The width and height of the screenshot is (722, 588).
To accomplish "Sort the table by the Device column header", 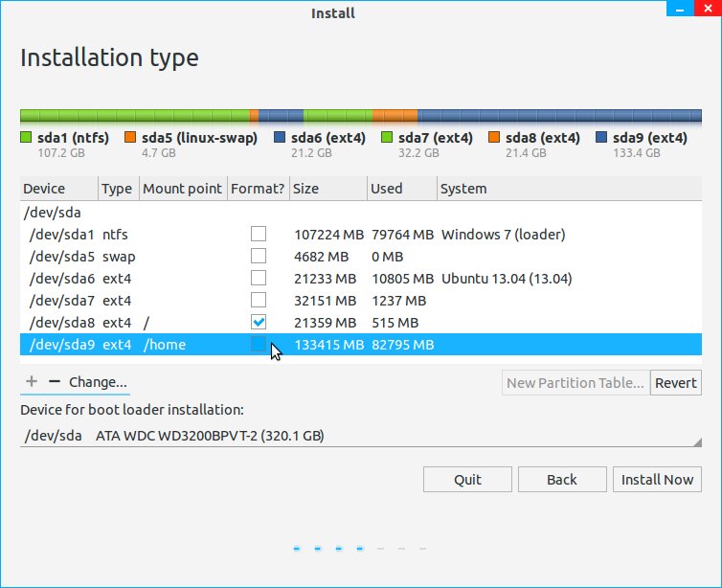I will pyautogui.click(x=57, y=189).
